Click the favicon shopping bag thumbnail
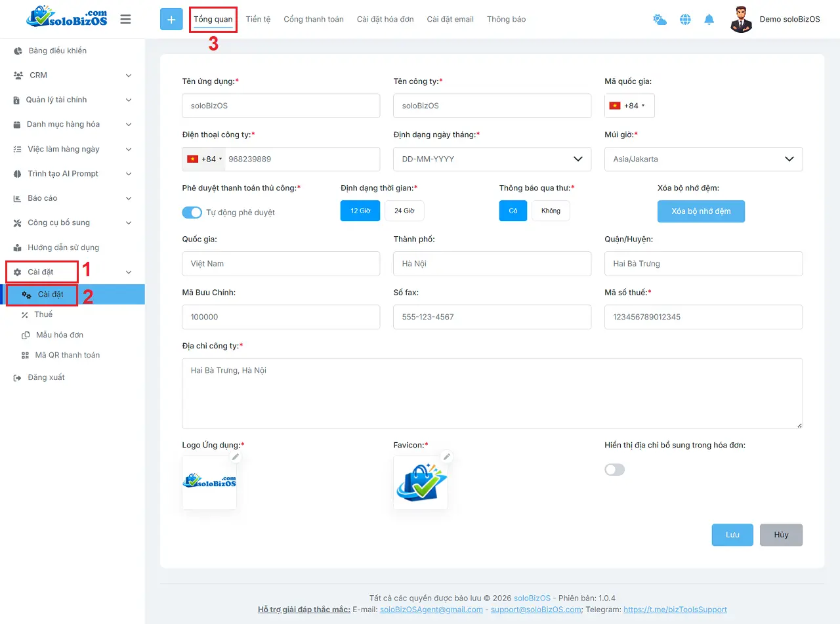 [421, 482]
